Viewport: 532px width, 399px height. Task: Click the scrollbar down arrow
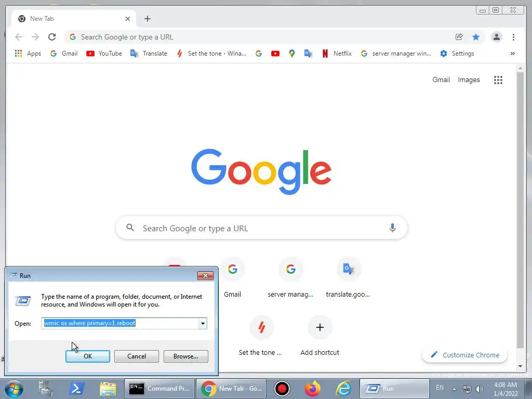[x=520, y=366]
